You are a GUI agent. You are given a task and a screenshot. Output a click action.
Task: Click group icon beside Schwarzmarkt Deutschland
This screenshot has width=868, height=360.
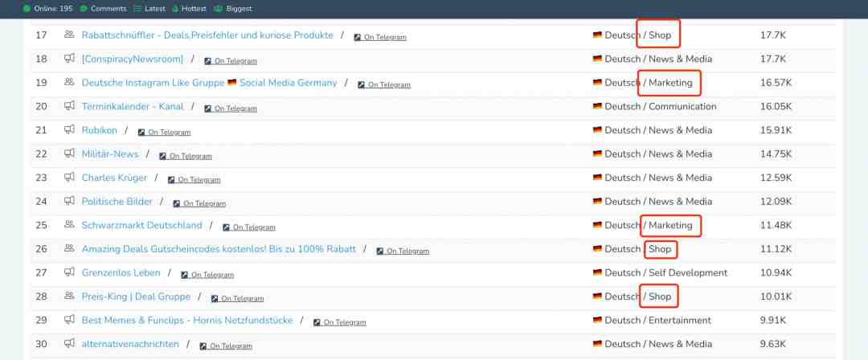69,224
